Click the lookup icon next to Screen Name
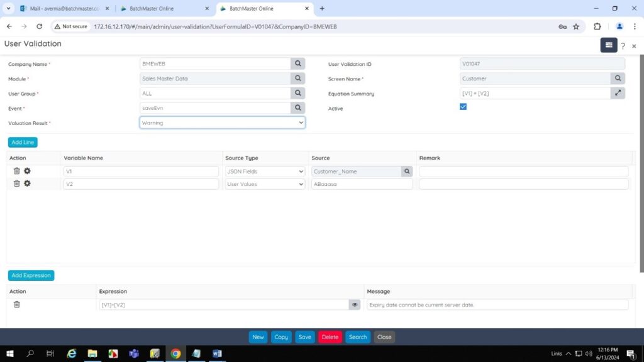This screenshot has height=362, width=644. [618, 79]
